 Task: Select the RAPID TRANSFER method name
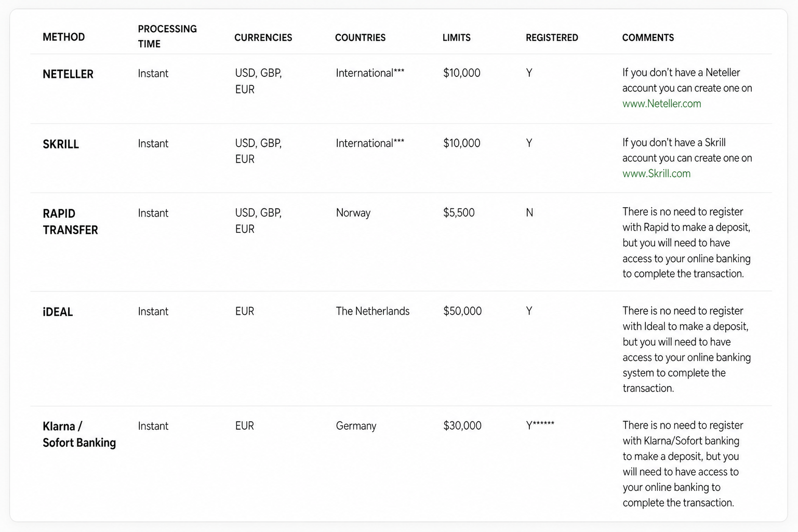point(70,222)
